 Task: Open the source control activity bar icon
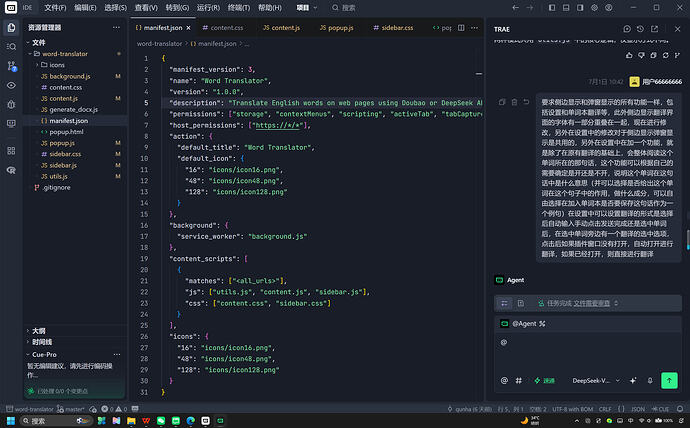tap(11, 66)
